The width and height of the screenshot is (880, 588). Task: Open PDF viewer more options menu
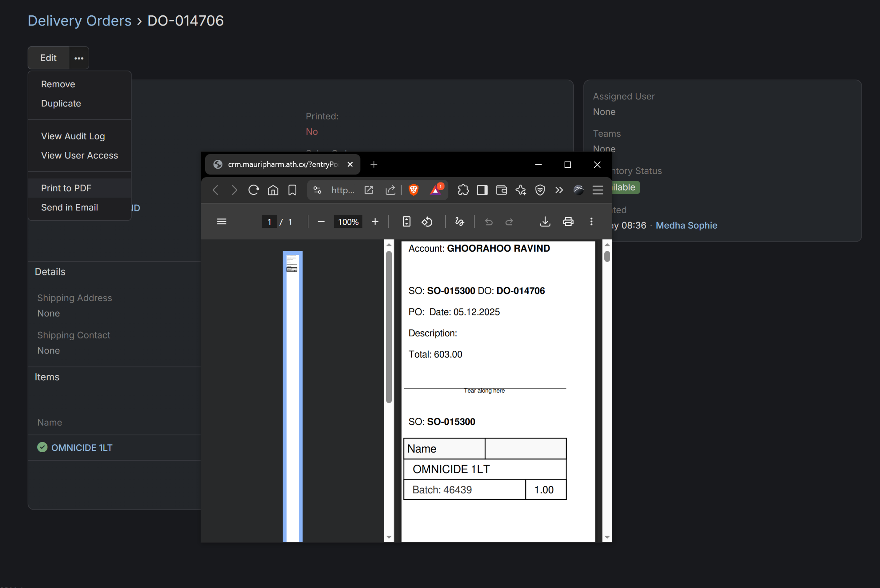pyautogui.click(x=591, y=222)
